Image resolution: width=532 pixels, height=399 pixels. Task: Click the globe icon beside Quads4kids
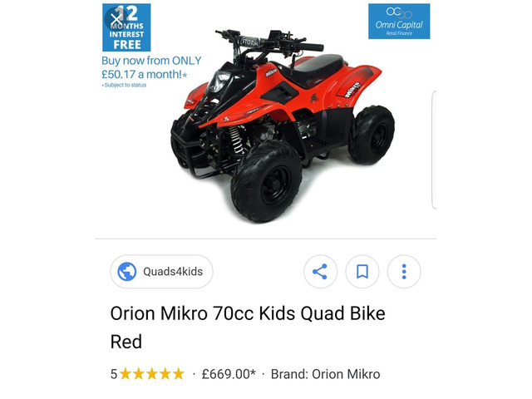pos(127,272)
